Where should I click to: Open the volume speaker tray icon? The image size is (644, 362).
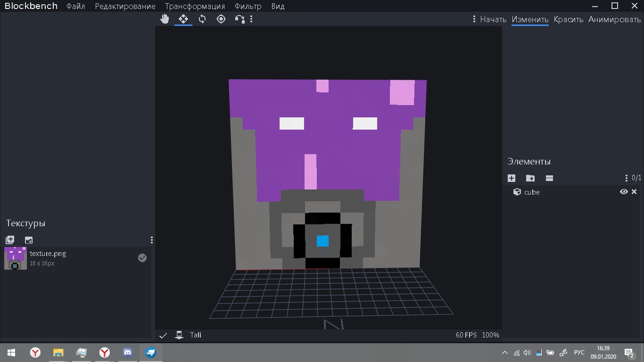pyautogui.click(x=527, y=353)
